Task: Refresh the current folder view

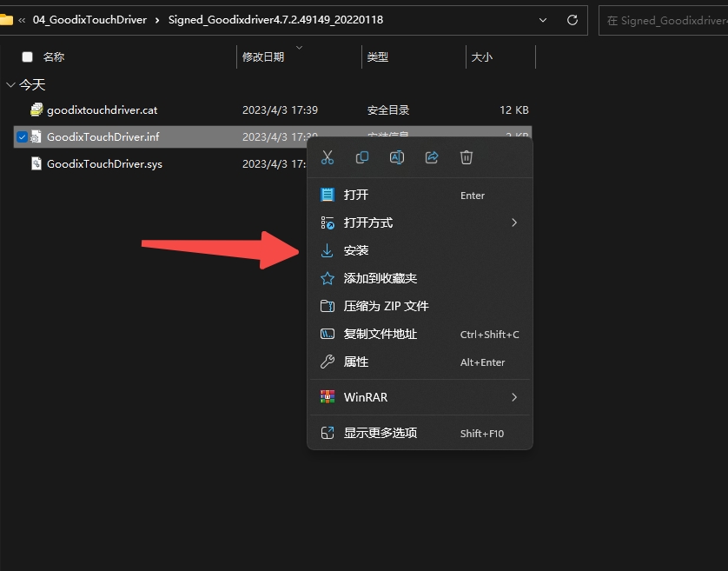Action: [x=572, y=20]
